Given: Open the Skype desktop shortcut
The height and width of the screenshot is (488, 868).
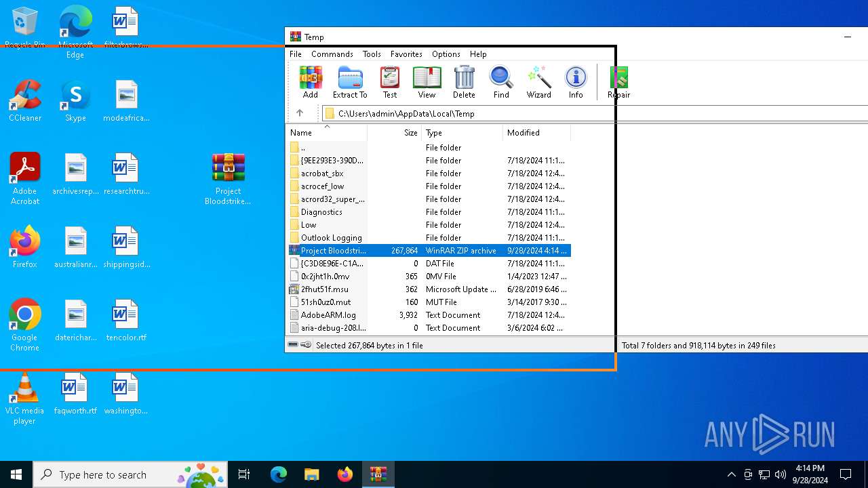Looking at the screenshot, I should tap(75, 101).
